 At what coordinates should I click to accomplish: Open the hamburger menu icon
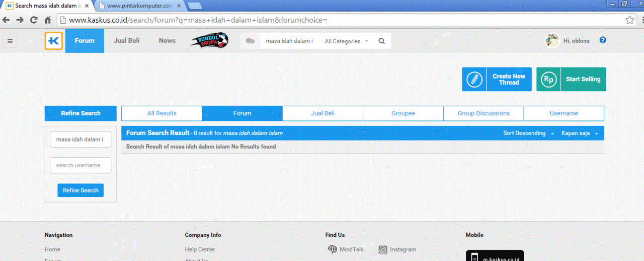(10, 41)
